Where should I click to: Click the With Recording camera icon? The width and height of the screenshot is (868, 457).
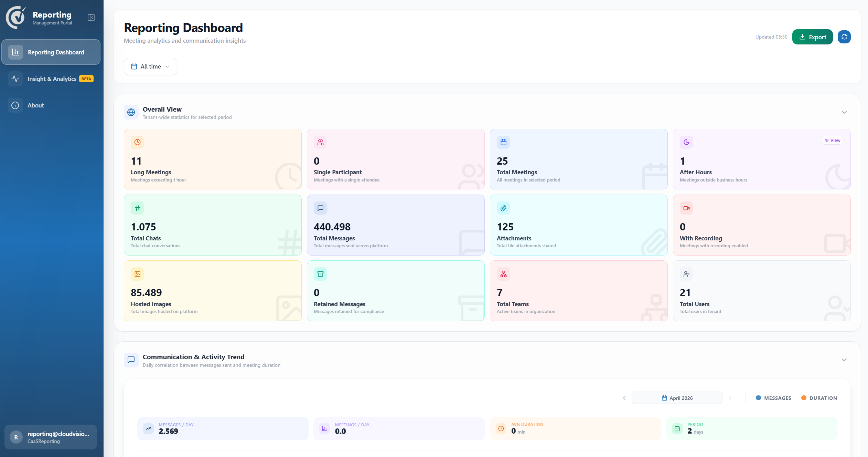click(x=686, y=208)
